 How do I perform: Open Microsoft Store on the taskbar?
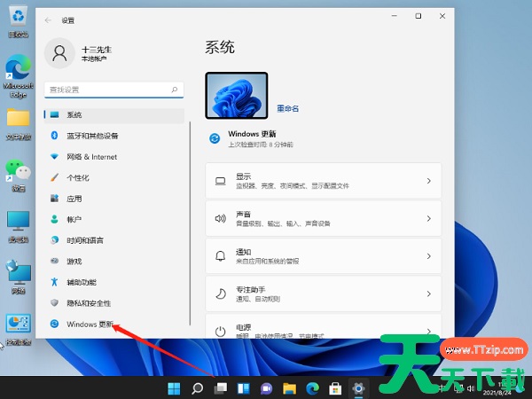(x=335, y=388)
